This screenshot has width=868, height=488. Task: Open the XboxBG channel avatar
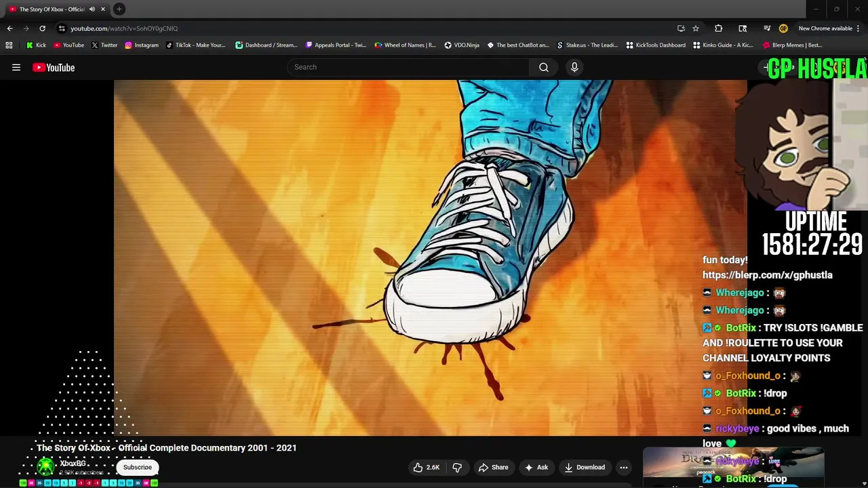pos(45,466)
